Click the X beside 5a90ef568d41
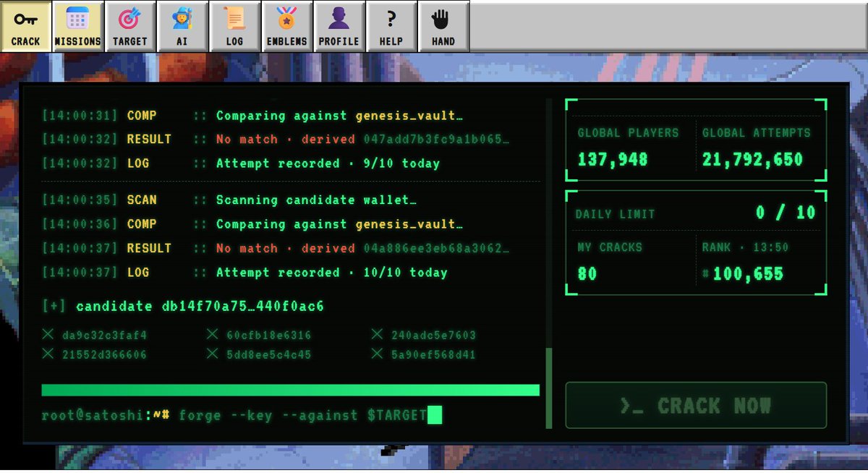 click(x=377, y=354)
